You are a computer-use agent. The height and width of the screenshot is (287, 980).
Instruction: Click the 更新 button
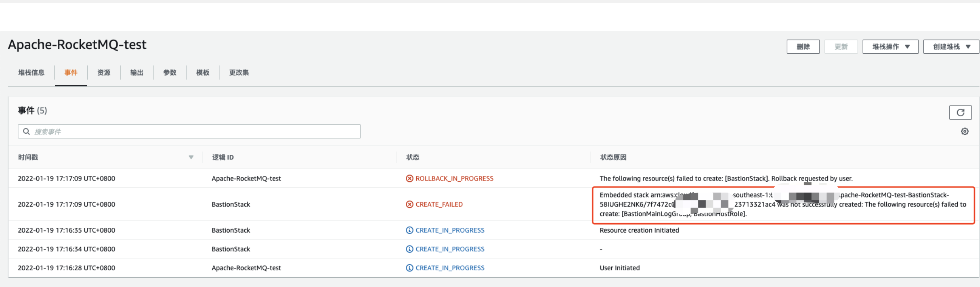841,47
